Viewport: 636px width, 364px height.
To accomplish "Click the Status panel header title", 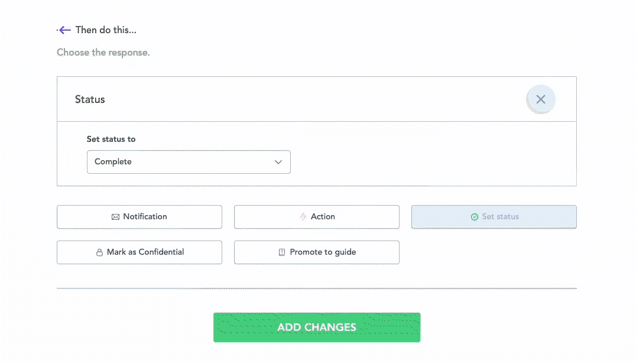I will tap(90, 99).
